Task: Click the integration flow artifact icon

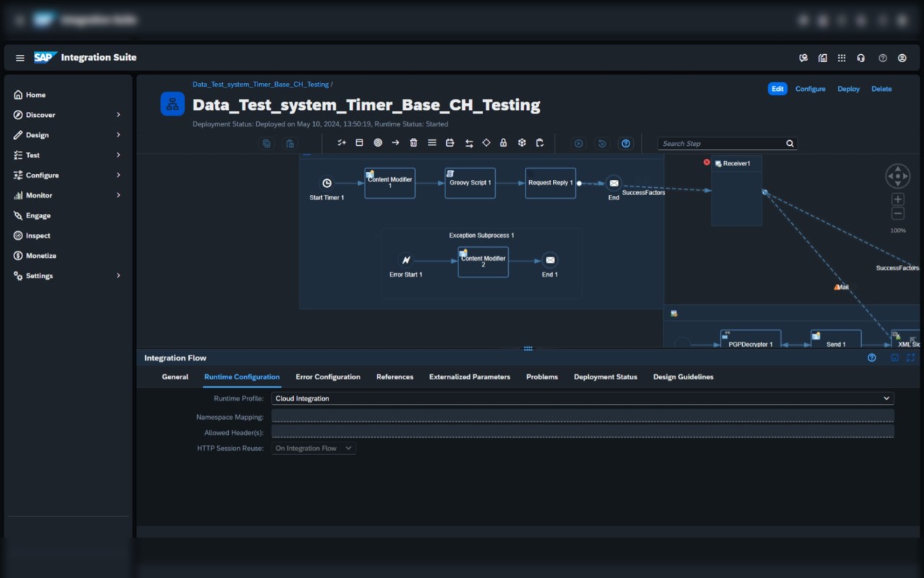Action: [173, 104]
